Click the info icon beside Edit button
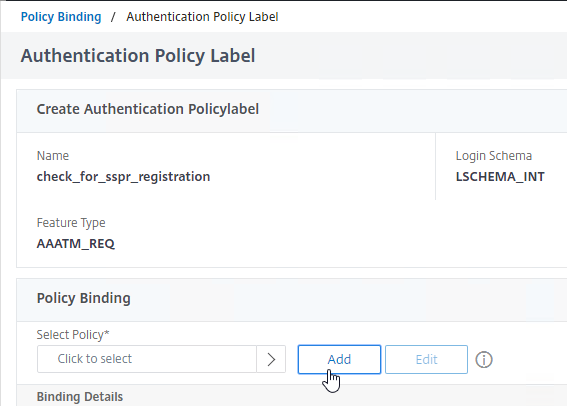 point(483,360)
